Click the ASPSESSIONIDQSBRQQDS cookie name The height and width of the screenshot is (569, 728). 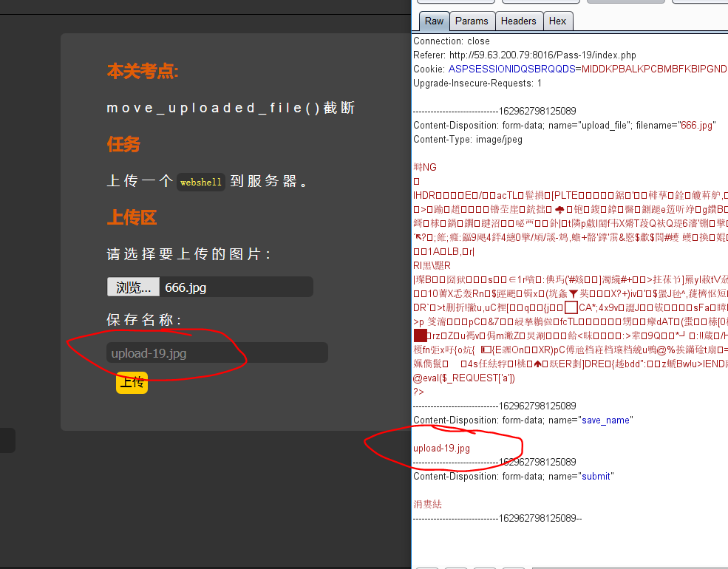[511, 69]
